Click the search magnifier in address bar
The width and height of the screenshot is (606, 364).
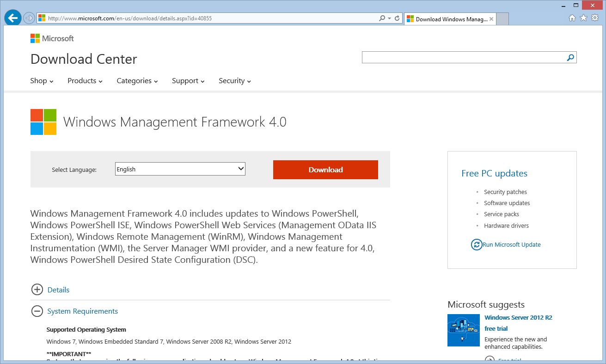382,18
